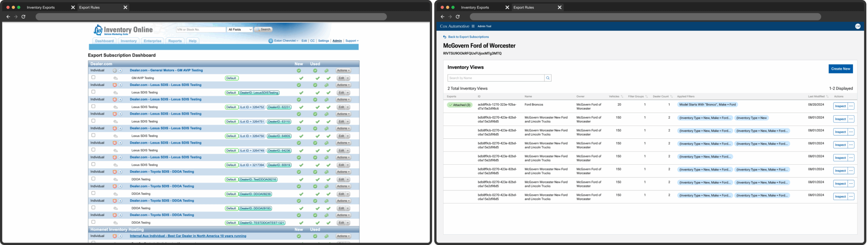Image resolution: width=868 pixels, height=245 pixels.
Task: Open Dealer.com - General Motors - GM AVIP Testing link
Action: tap(166, 71)
